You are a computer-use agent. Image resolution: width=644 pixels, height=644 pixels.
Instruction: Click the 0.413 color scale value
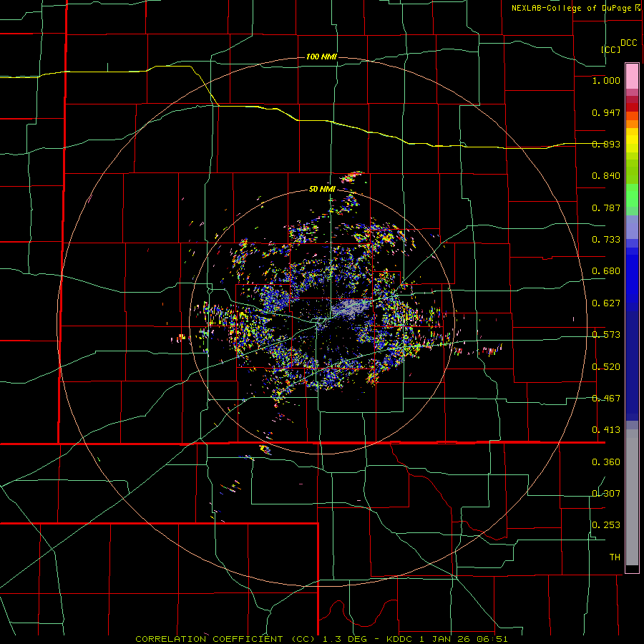pyautogui.click(x=606, y=430)
